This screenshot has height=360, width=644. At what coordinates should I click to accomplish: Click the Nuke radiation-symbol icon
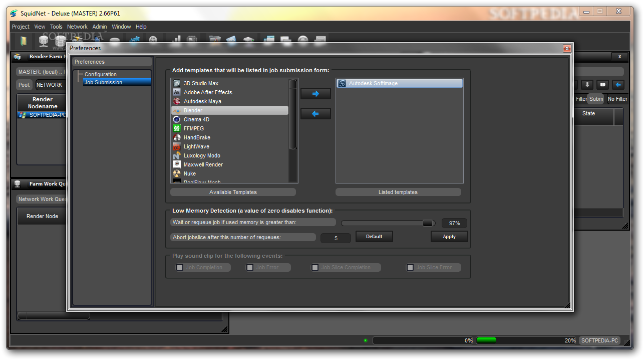(176, 173)
